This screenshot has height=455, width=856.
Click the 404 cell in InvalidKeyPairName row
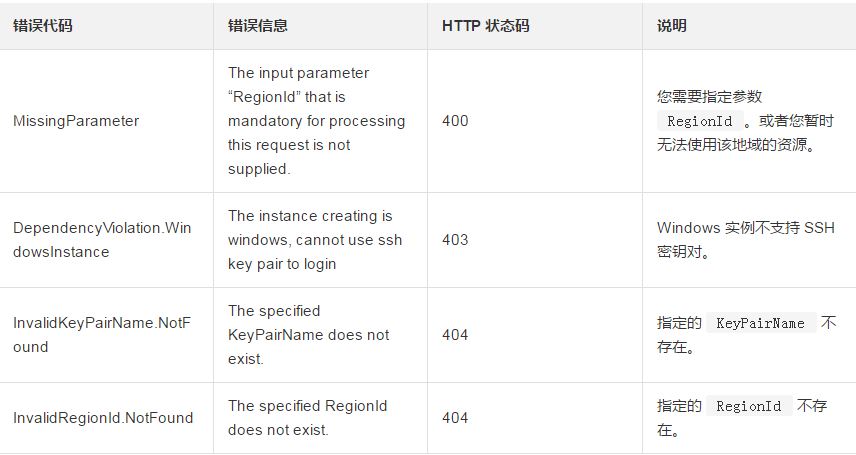[x=455, y=335]
